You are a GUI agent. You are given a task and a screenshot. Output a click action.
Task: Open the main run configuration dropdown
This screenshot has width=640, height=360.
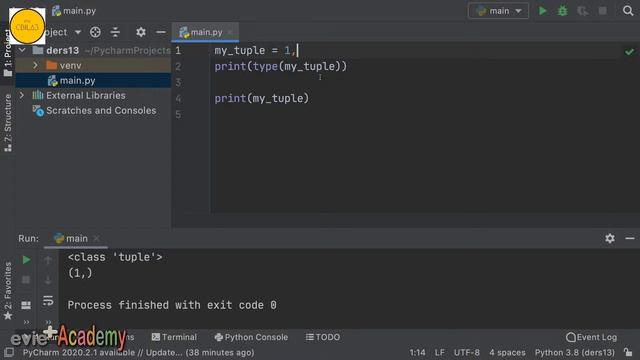(x=498, y=11)
